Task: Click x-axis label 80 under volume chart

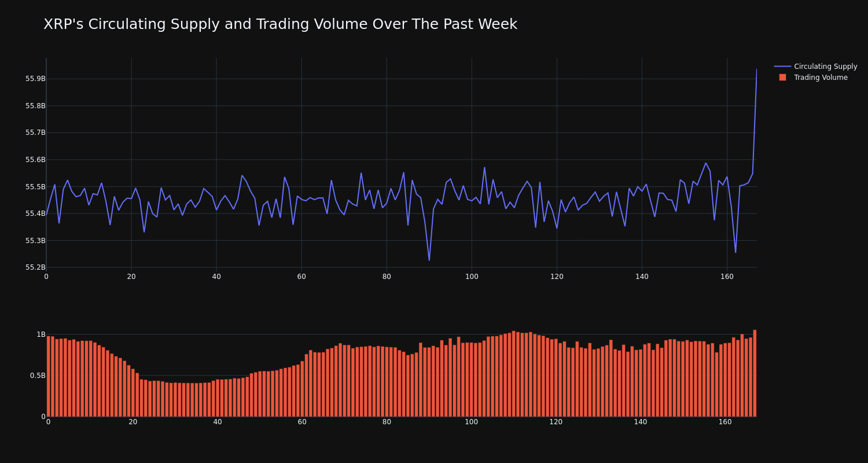Action: coord(387,422)
